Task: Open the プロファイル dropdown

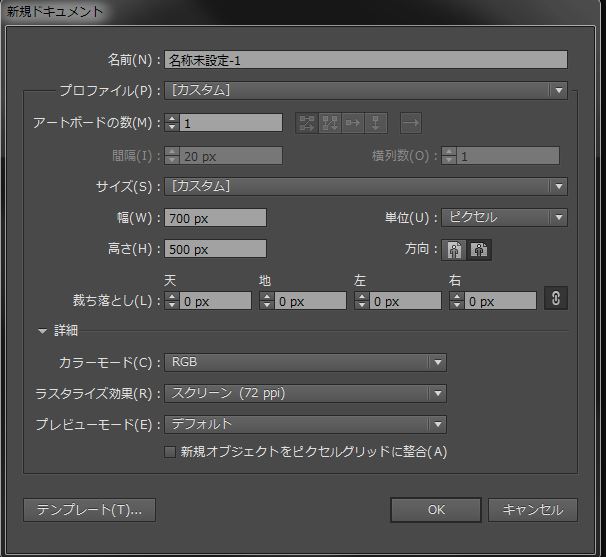Action: tap(366, 90)
